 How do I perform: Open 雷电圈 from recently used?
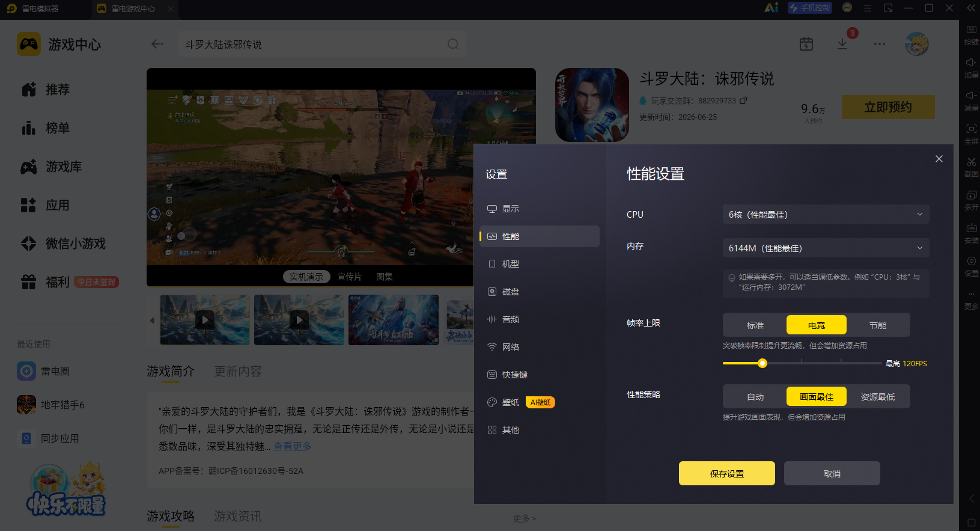pos(43,371)
